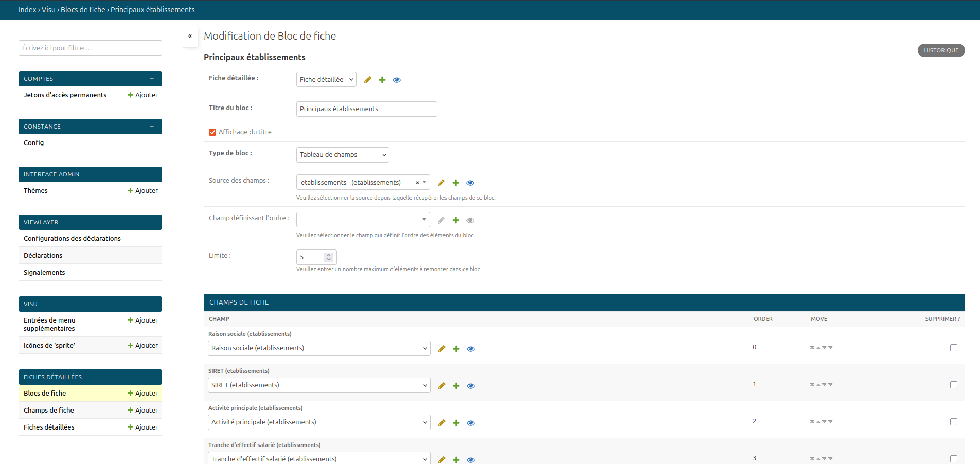Tick the Supprimer checkbox for Tranche d'effectif salarié
Screen dimensions: 980x464
[x=954, y=459]
